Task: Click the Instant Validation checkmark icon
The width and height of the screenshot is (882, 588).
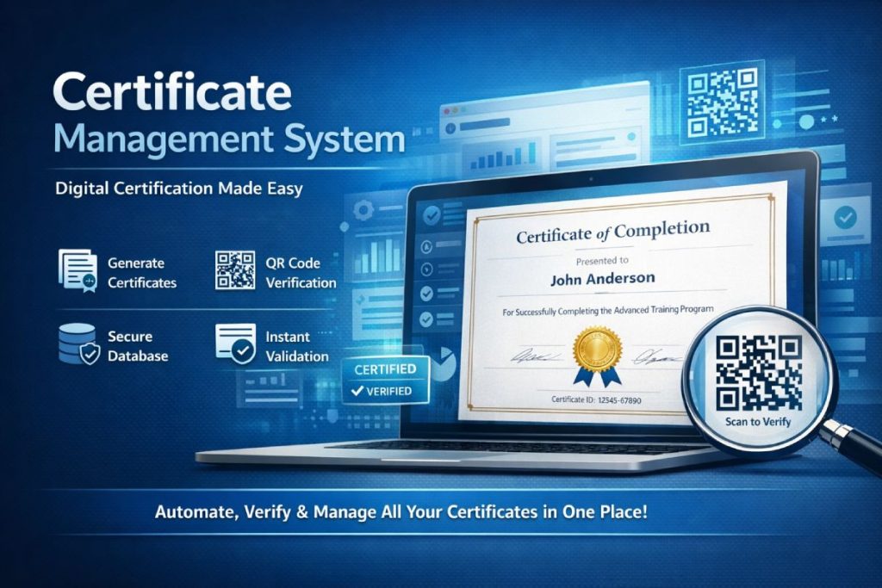Action: coord(235,344)
